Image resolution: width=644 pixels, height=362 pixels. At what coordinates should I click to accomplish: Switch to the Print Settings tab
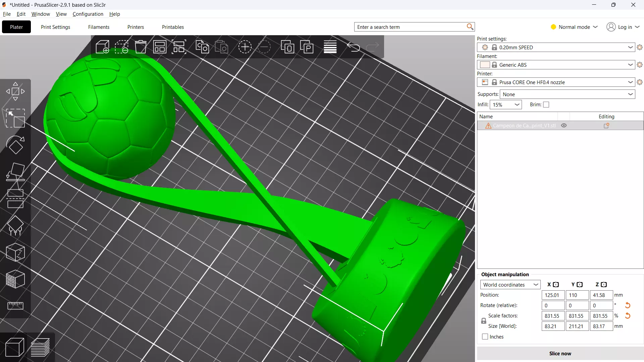(55, 27)
